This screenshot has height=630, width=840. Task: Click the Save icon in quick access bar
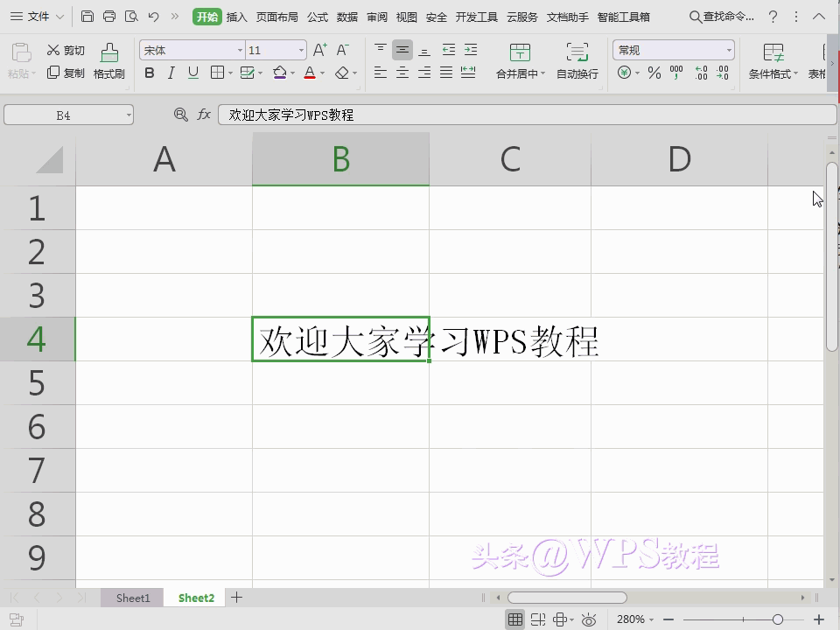(87, 17)
